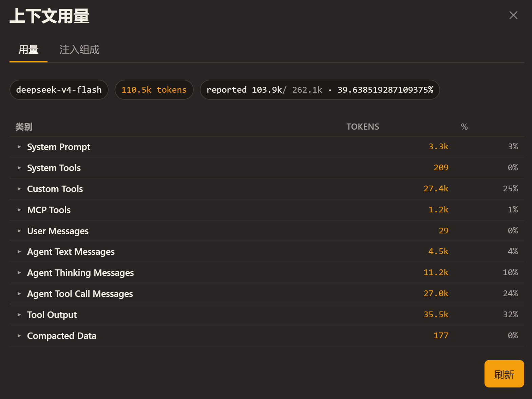532x399 pixels.
Task: Click the 177 token value
Action: click(441, 336)
